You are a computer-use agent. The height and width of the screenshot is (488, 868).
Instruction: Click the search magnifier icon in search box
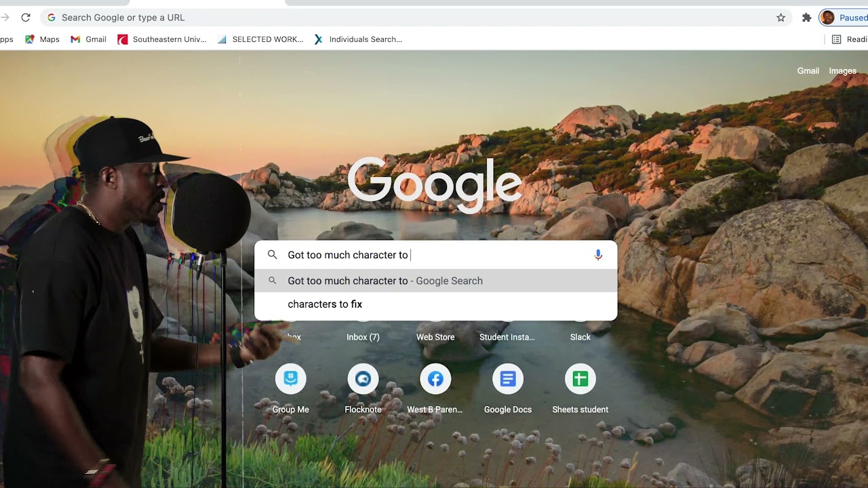click(273, 255)
